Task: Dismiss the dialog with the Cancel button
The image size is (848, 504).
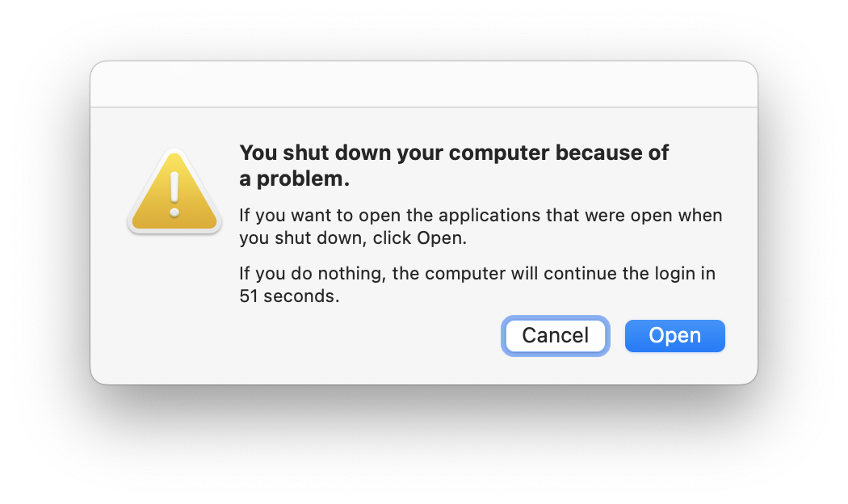Action: [x=556, y=336]
